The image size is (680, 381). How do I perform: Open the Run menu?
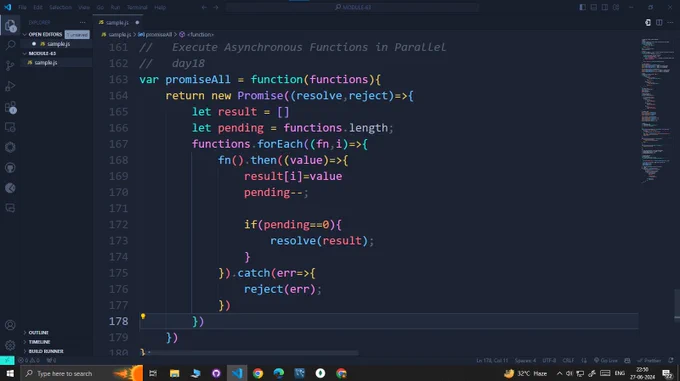coord(115,7)
